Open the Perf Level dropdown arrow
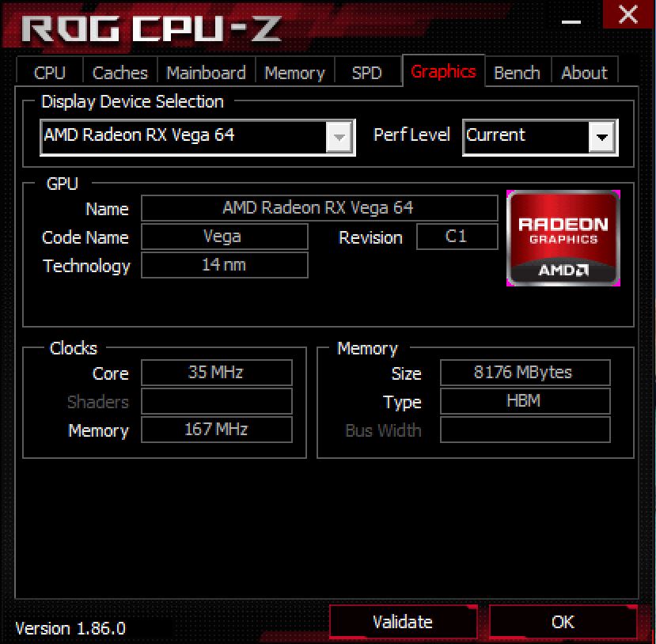This screenshot has height=644, width=656. click(x=601, y=137)
